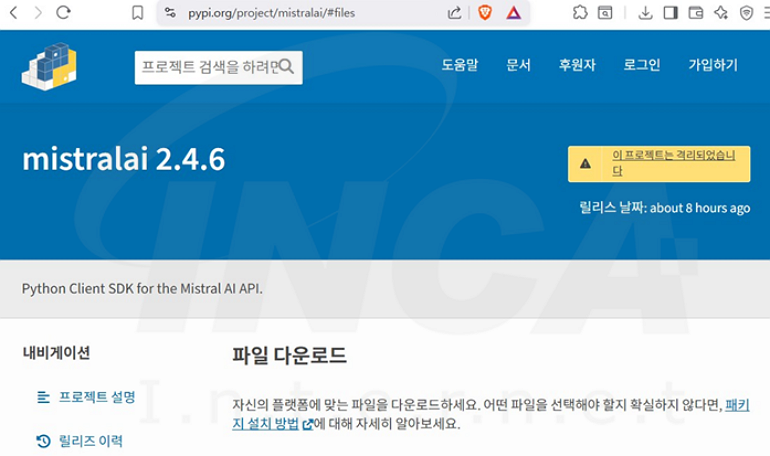This screenshot has width=770, height=456.
Task: Go forward with the browser forward arrow
Action: 38,13
